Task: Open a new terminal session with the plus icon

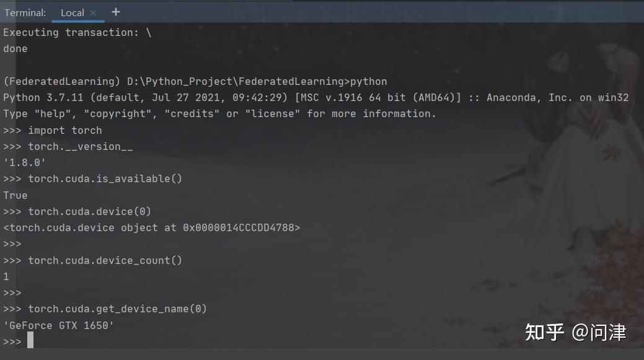Action: [x=115, y=11]
